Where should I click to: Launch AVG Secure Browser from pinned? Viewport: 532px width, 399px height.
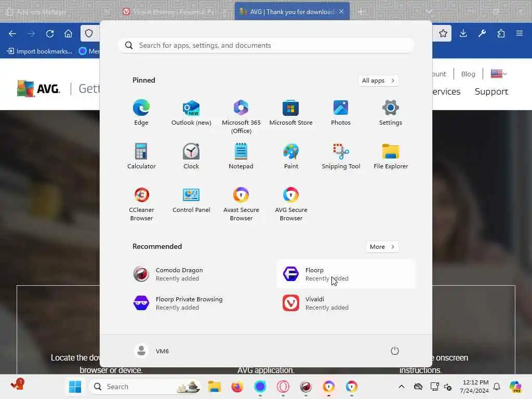[291, 204]
